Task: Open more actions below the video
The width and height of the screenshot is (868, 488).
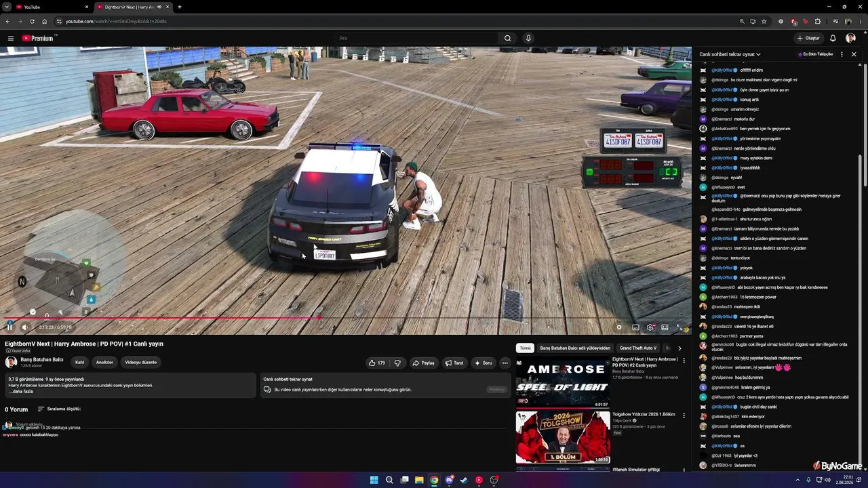Action: coord(505,363)
